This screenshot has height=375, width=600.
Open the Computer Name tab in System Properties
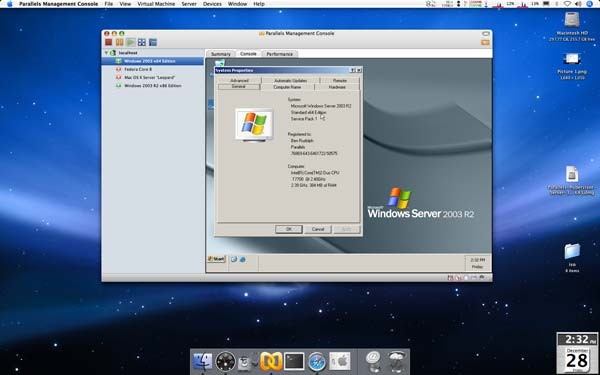pyautogui.click(x=287, y=87)
